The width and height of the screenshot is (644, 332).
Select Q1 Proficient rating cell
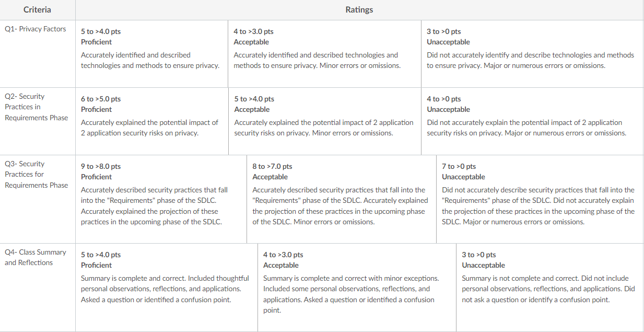coord(151,54)
